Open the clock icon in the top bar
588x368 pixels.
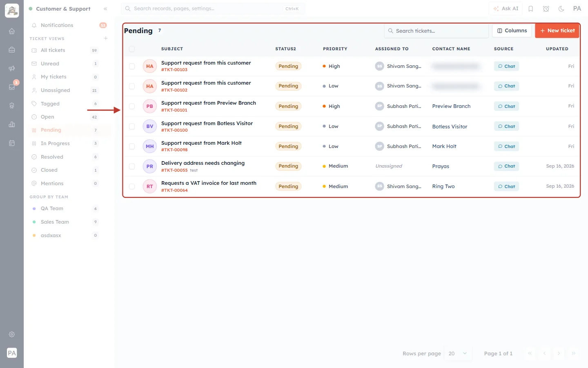[x=546, y=9]
